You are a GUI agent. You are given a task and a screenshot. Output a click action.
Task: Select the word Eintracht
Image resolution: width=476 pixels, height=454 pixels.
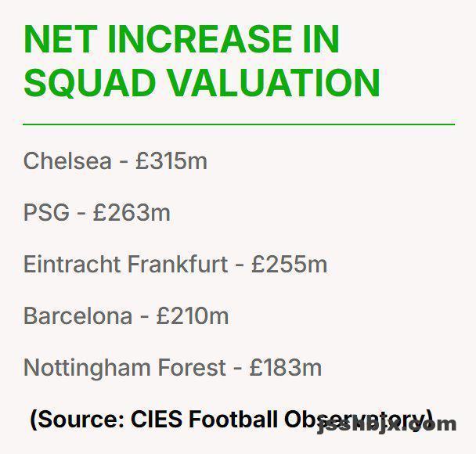pyautogui.click(x=70, y=265)
